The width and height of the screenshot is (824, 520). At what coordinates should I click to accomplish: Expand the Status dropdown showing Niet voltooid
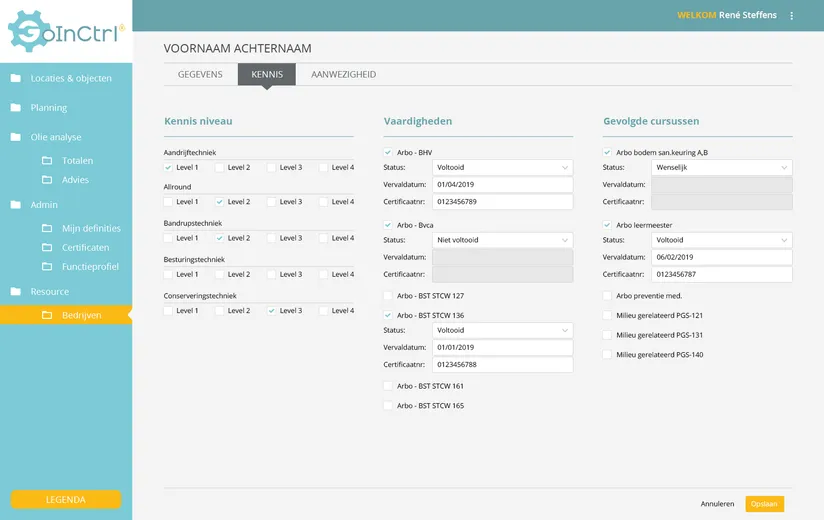(502, 240)
